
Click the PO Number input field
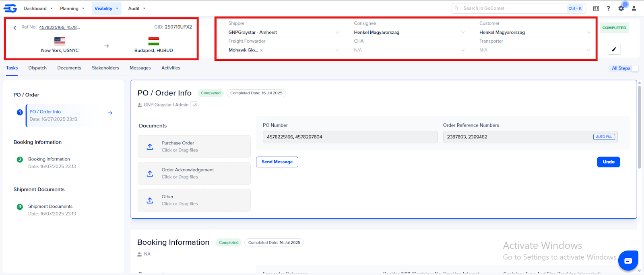(350, 137)
